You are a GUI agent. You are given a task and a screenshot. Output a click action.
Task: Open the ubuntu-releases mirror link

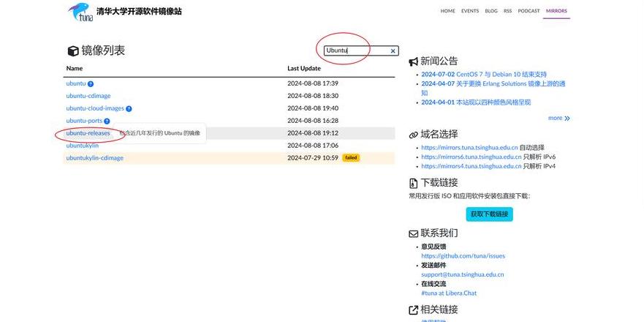(88, 133)
